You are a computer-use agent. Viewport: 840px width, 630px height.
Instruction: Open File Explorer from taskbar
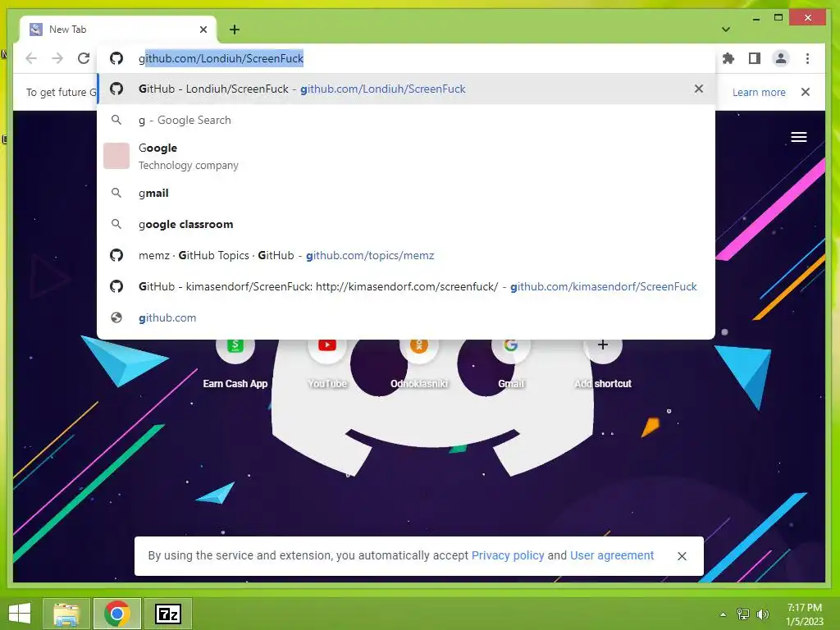(x=66, y=614)
